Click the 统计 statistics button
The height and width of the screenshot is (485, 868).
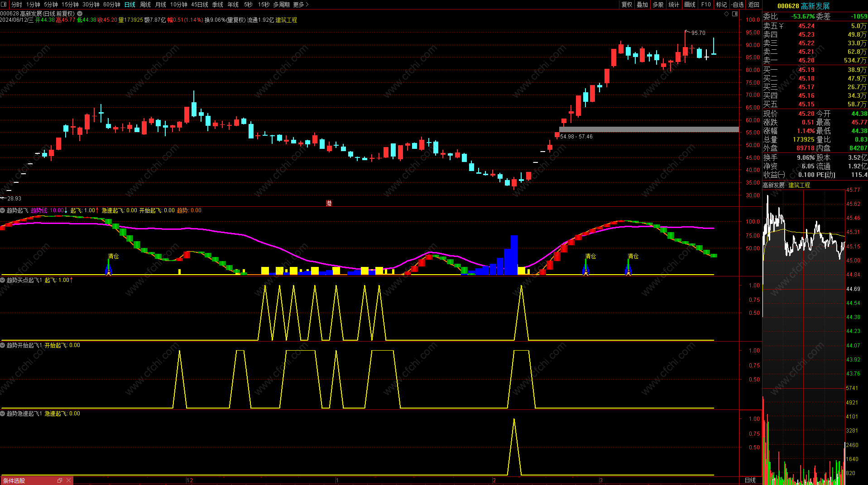pyautogui.click(x=674, y=5)
